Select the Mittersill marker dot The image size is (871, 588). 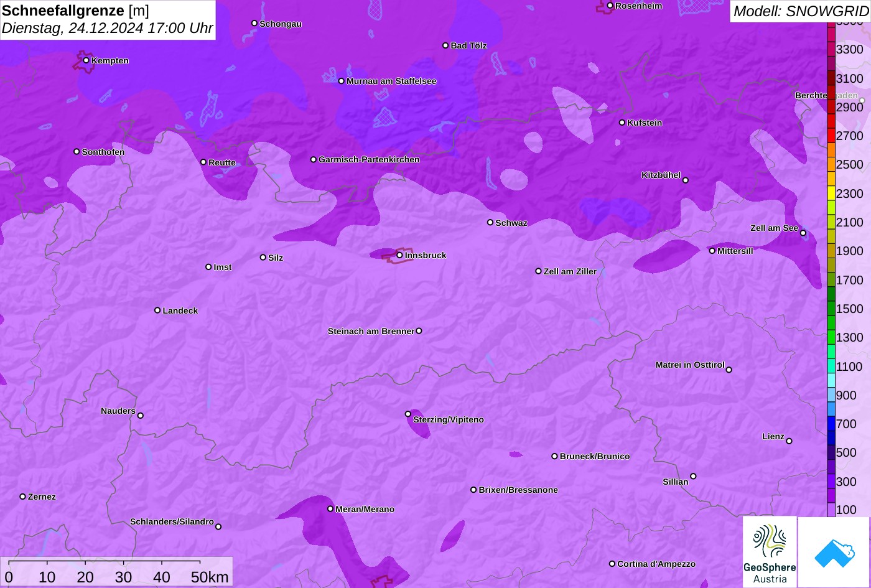(712, 251)
